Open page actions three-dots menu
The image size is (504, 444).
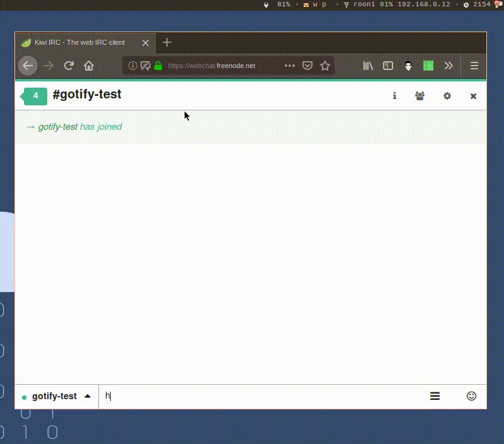(x=290, y=66)
